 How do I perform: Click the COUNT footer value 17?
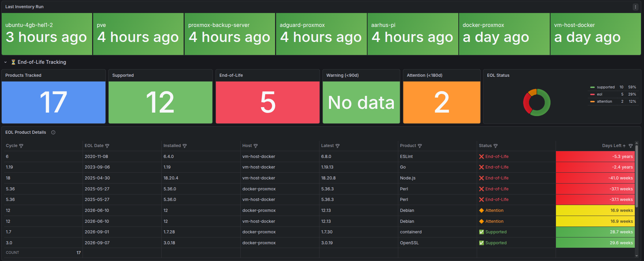click(x=78, y=253)
